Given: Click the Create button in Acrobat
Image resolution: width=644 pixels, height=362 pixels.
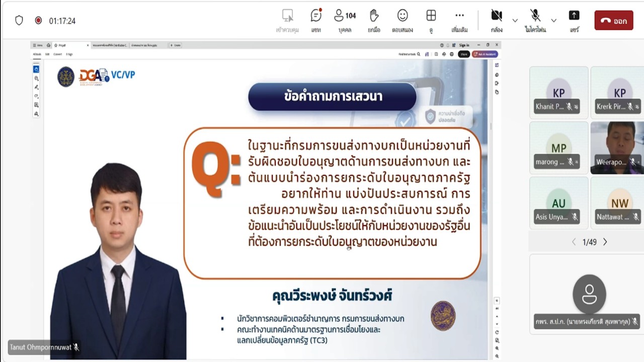Looking at the screenshot, I should point(175,45).
